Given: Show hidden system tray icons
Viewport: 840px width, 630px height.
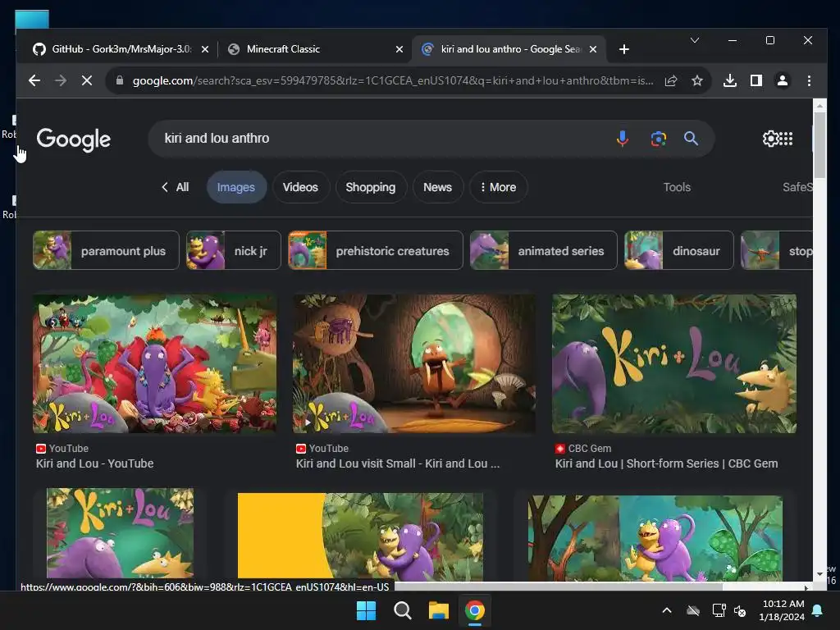Looking at the screenshot, I should pos(666,610).
